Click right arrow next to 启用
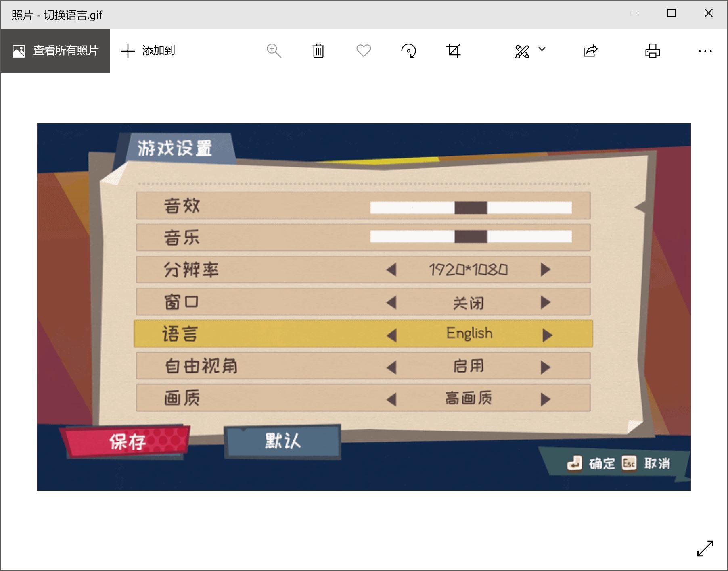Screen dimensions: 728x571 point(546,367)
